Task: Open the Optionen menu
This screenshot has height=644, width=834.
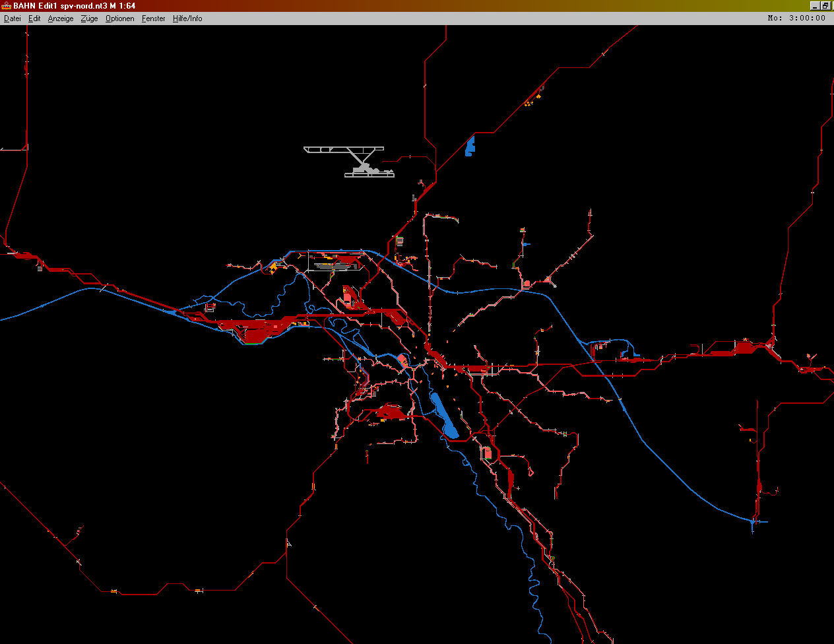Action: pyautogui.click(x=119, y=18)
